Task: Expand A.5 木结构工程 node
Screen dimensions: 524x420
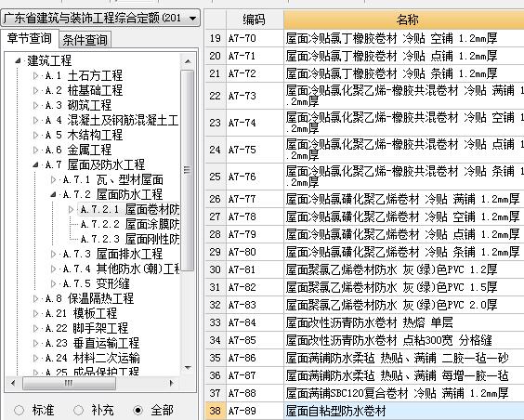Action: [x=35, y=135]
